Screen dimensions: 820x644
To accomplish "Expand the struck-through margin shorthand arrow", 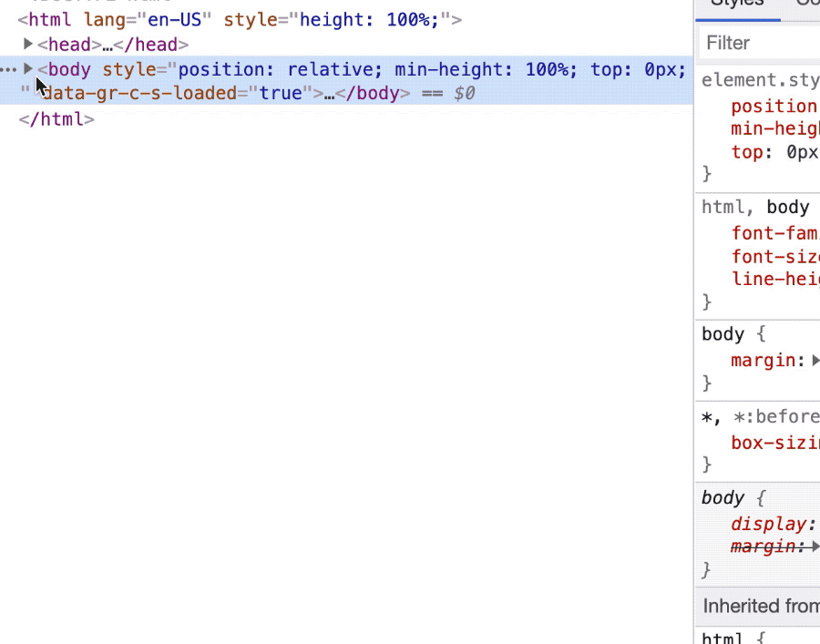I will (x=815, y=547).
